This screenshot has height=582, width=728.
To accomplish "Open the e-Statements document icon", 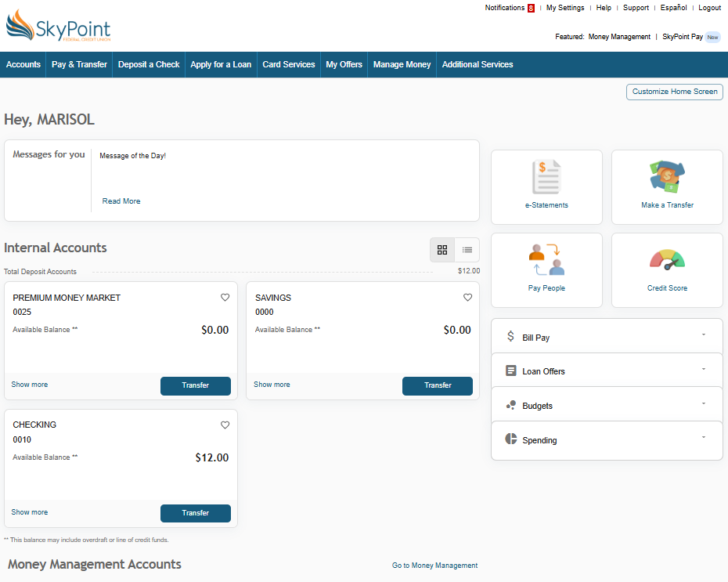I will tap(546, 177).
